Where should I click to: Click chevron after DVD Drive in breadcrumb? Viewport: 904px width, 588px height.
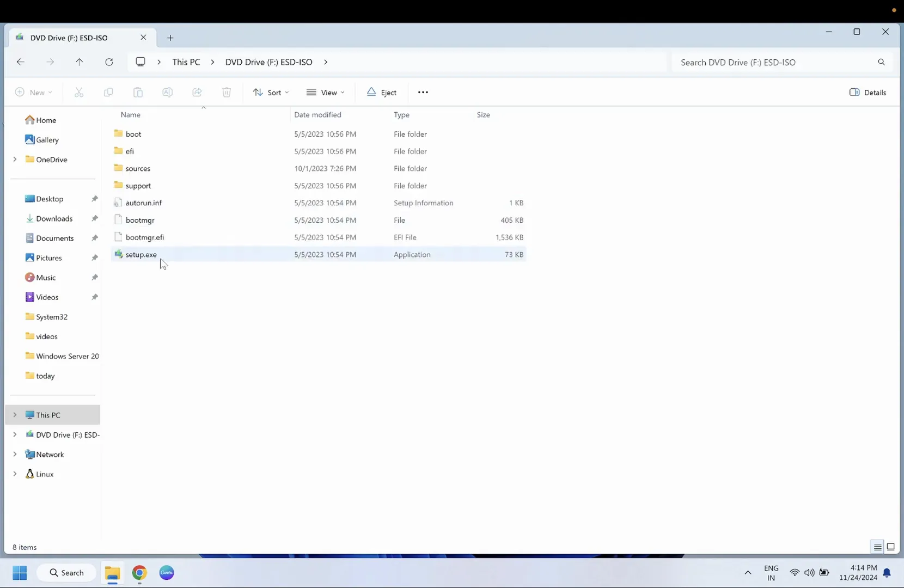coord(326,62)
